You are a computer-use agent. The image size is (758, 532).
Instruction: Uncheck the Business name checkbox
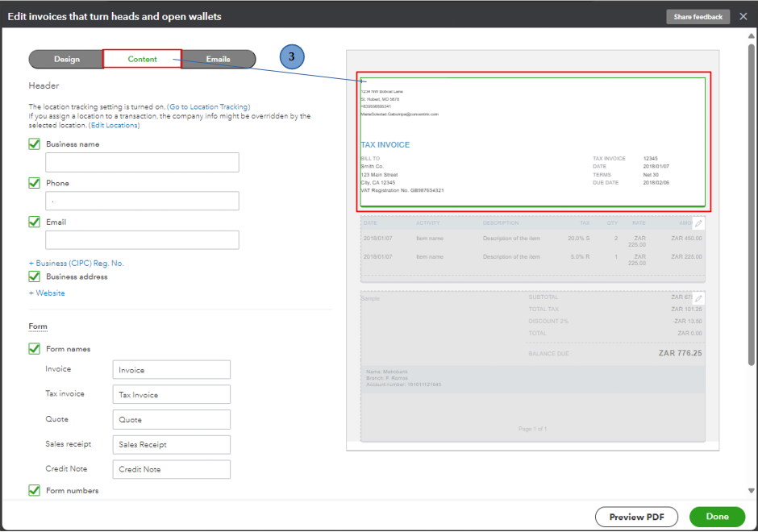click(35, 144)
